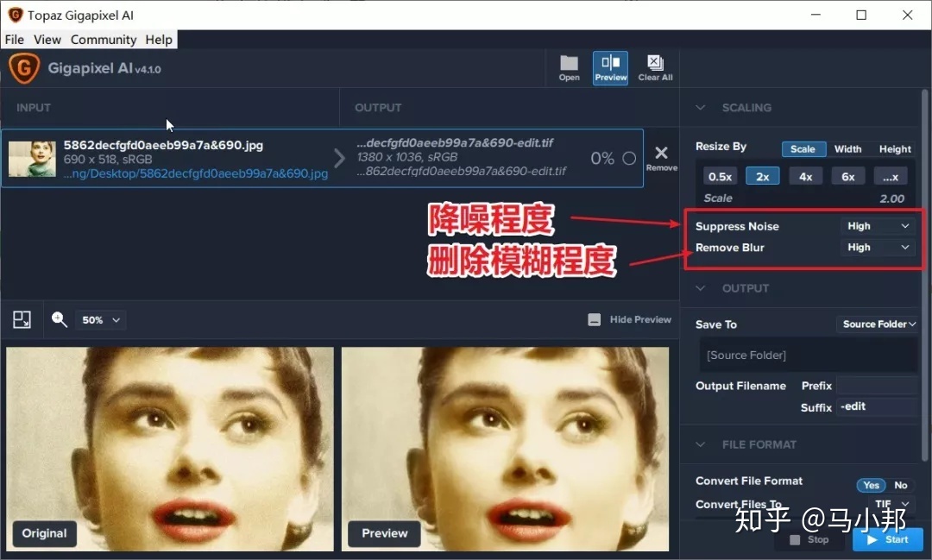The image size is (932, 560).
Task: Click the right panel vertical scrollbar
Action: pos(924,274)
